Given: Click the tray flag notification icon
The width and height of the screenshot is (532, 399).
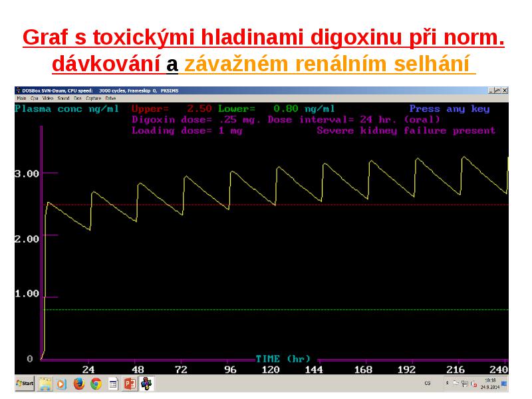Looking at the screenshot, I should (456, 384).
